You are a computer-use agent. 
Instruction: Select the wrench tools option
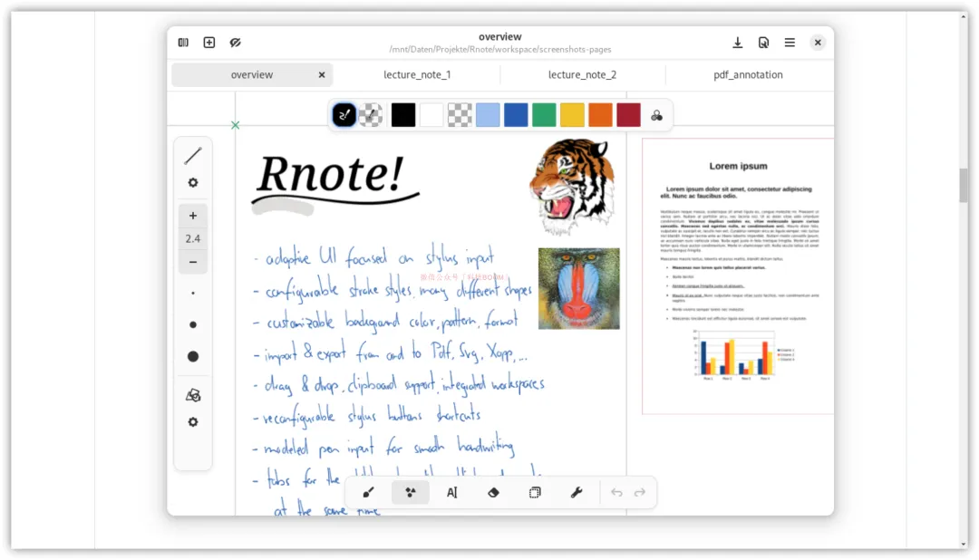577,493
